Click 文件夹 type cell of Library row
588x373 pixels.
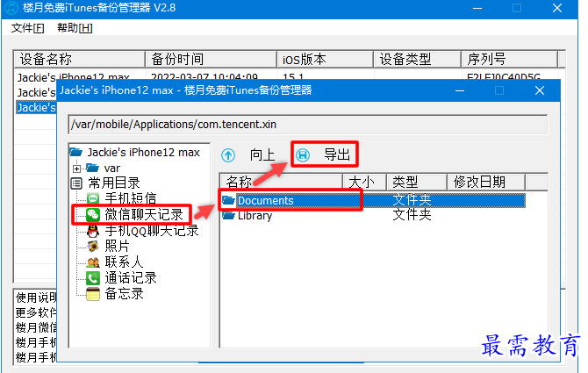[412, 215]
